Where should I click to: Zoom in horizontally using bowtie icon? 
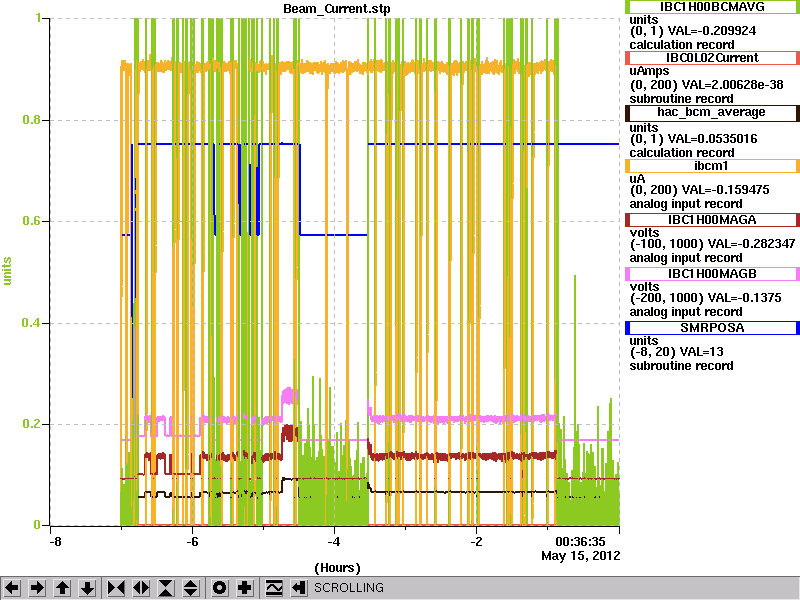point(116,588)
